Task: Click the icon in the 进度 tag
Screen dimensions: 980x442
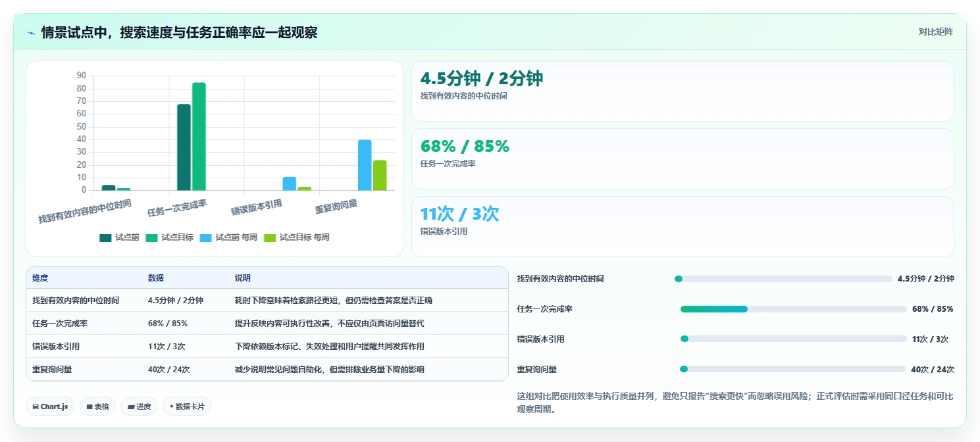Action: pos(131,406)
